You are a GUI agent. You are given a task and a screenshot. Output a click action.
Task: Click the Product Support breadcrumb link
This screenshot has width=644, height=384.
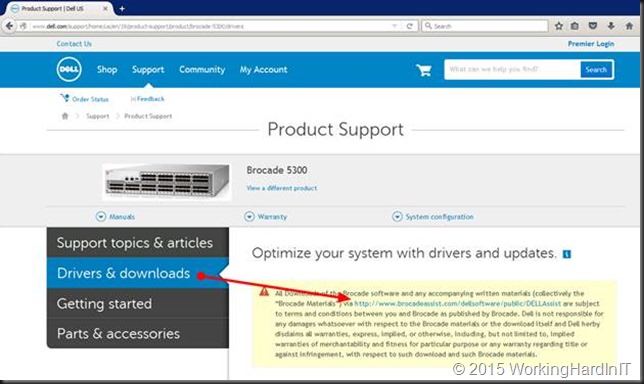(x=148, y=116)
